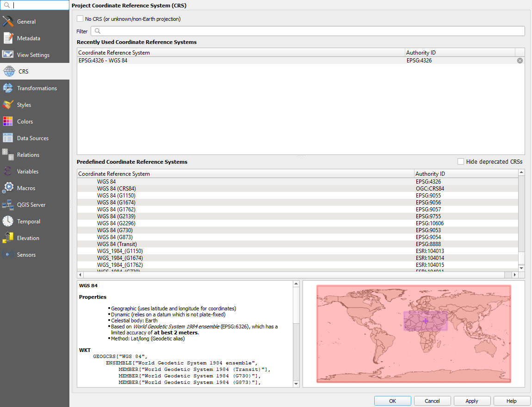Image resolution: width=532 pixels, height=407 pixels.
Task: Click the Temporal clock icon
Action: coord(8,221)
